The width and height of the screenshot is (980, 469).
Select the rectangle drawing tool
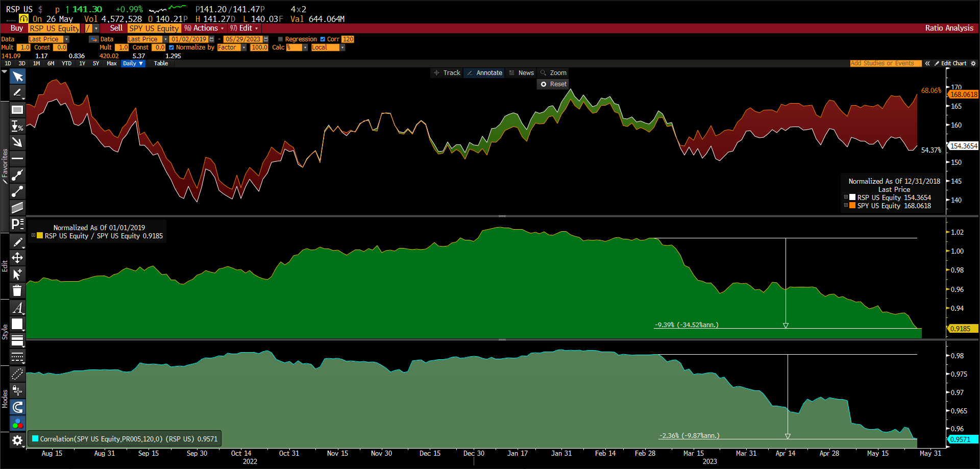tap(17, 110)
